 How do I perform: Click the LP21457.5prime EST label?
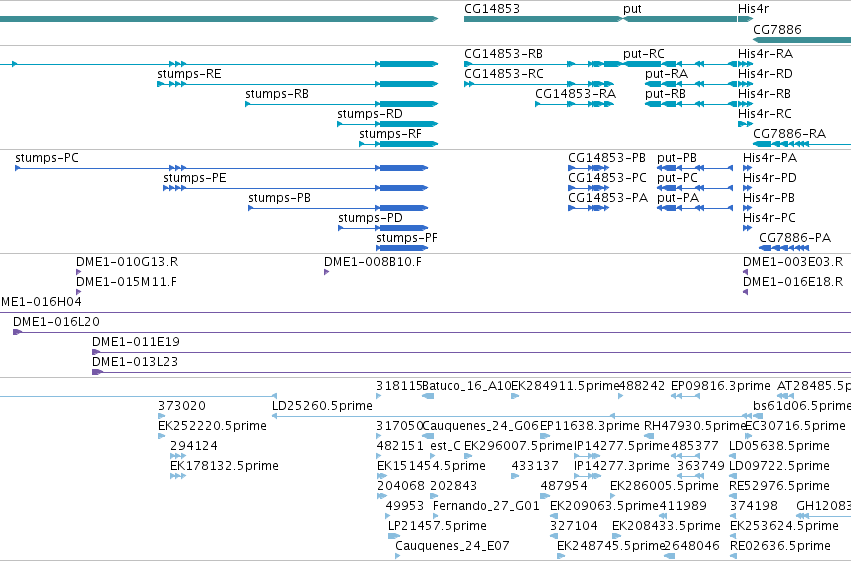[x=437, y=526]
